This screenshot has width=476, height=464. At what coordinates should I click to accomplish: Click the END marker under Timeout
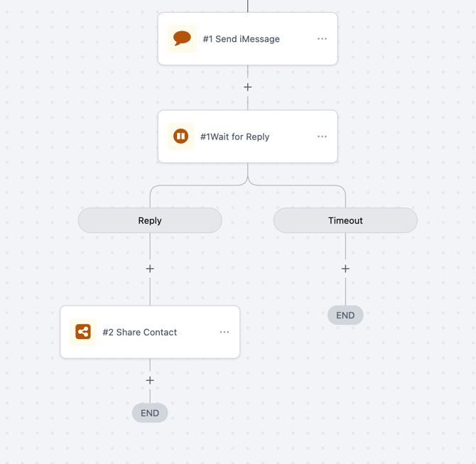[x=345, y=315]
